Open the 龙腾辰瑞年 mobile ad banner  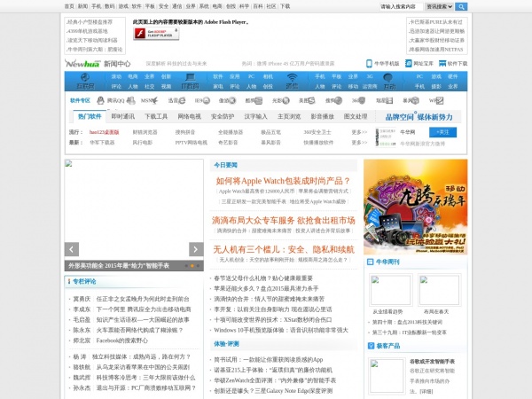click(x=416, y=207)
